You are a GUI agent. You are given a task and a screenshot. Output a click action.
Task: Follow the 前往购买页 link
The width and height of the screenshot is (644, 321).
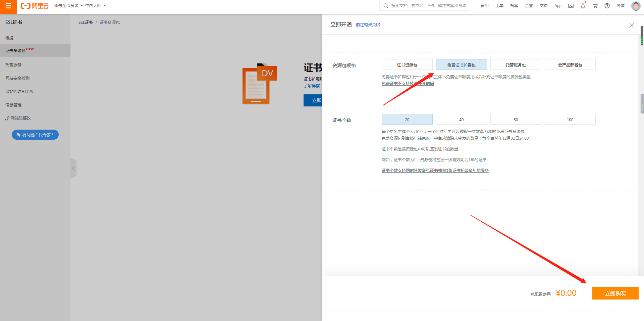(368, 25)
